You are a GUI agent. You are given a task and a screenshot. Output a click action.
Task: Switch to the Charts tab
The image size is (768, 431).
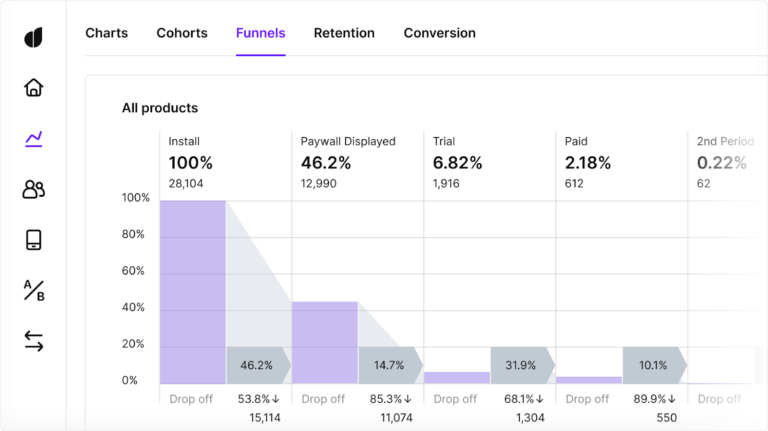click(x=106, y=33)
